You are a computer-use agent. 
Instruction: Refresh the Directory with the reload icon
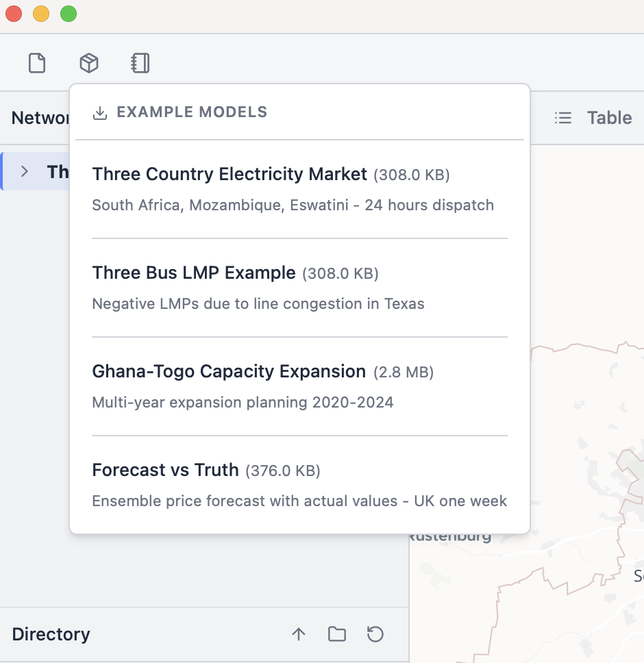[375, 634]
